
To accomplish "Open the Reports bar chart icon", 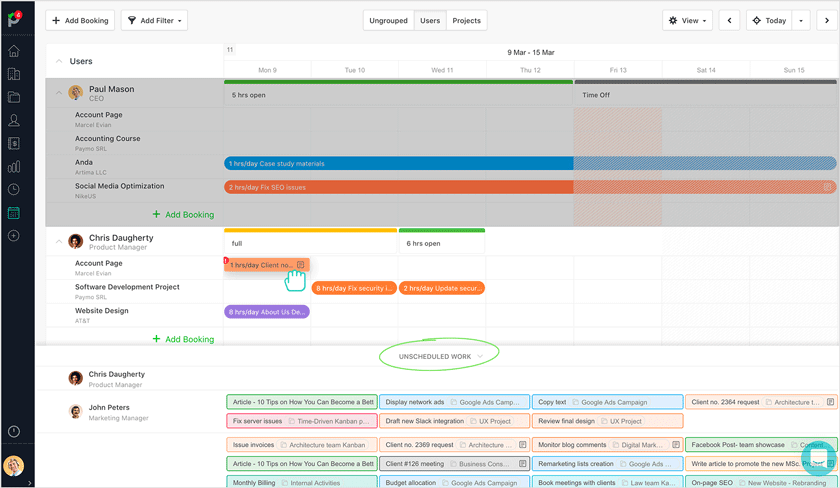I will click(14, 167).
